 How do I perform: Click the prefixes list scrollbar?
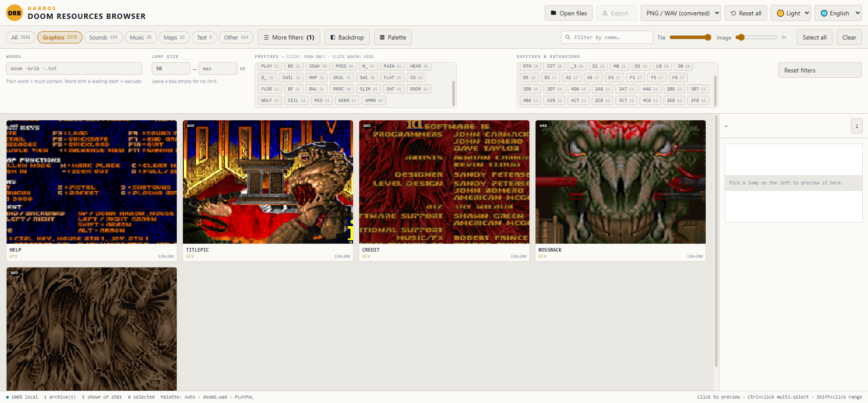pos(454,93)
